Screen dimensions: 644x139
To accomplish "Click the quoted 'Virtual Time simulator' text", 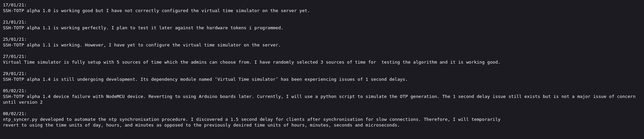I will click(x=247, y=79).
